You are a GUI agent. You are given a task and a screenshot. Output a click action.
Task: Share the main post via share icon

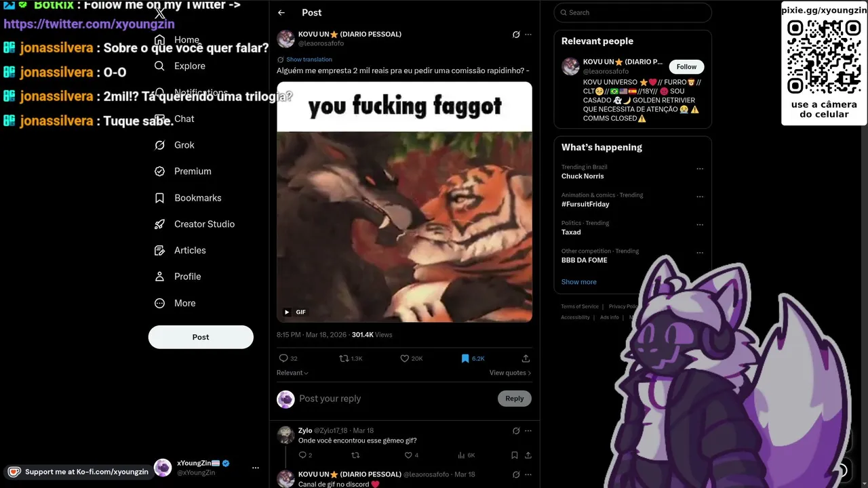526,359
